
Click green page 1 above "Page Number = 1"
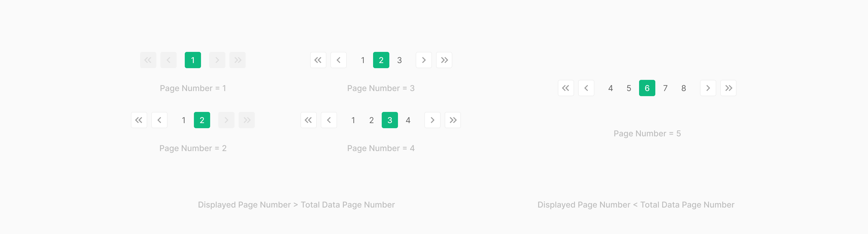click(x=193, y=60)
